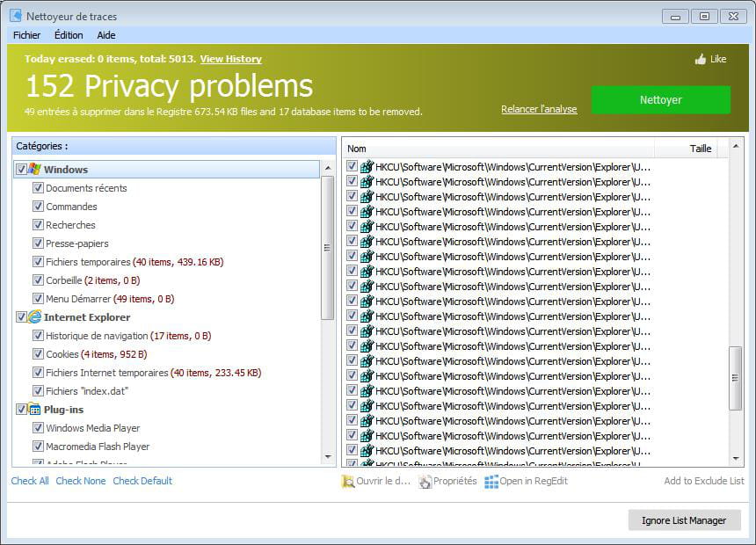Click the Ouvrir le dossier folder icon
Viewport: 756px width, 545px height.
(x=348, y=481)
